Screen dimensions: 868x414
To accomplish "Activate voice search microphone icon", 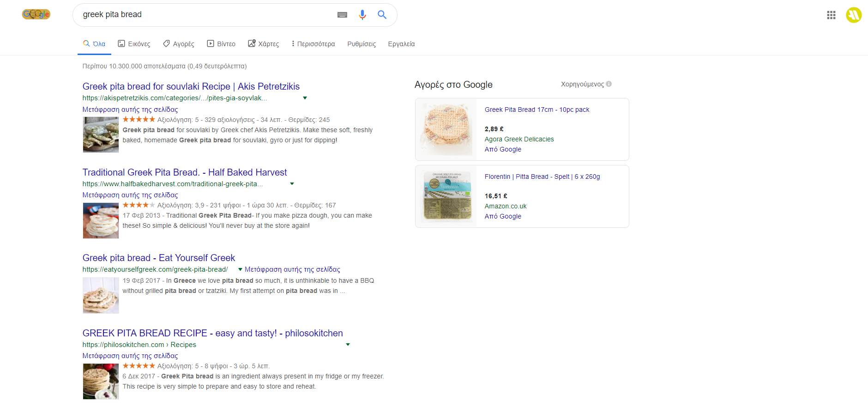I will tap(362, 15).
